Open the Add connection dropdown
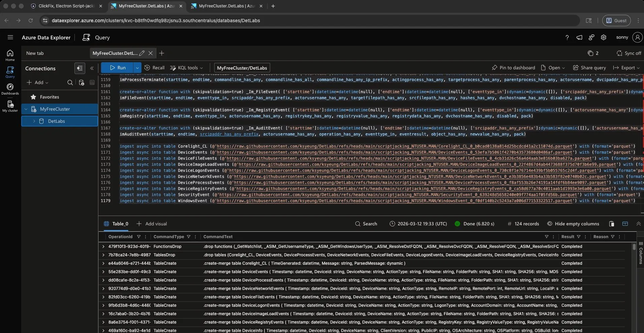Image resolution: width=644 pixels, height=333 pixels. (x=37, y=82)
